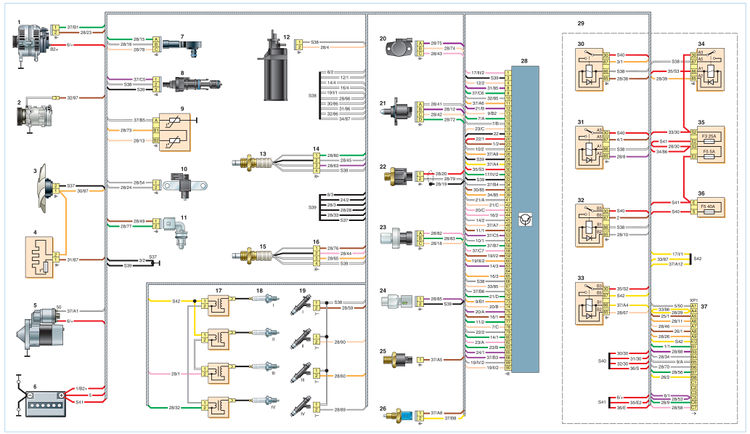750x434 pixels.
Task: Click the '37/B1' green wire label
Action: 72,27
